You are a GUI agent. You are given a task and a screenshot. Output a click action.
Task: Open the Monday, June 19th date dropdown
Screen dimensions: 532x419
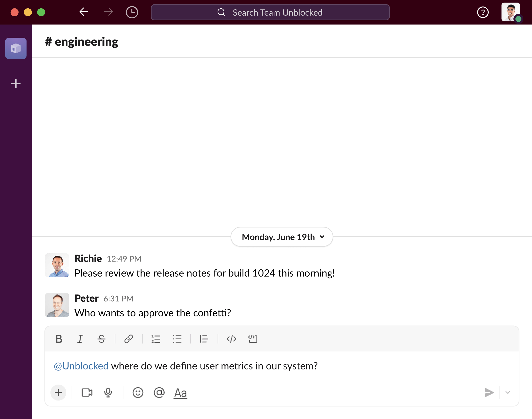click(282, 237)
